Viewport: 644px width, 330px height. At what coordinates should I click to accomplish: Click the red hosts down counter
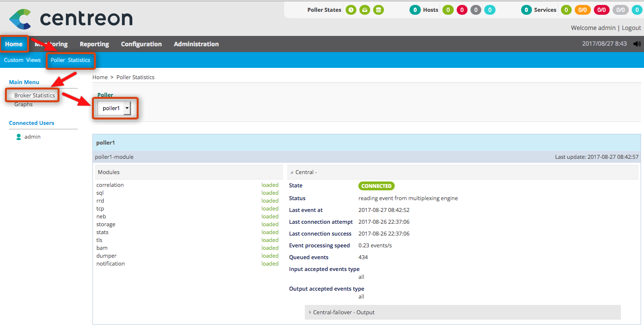pyautogui.click(x=462, y=10)
